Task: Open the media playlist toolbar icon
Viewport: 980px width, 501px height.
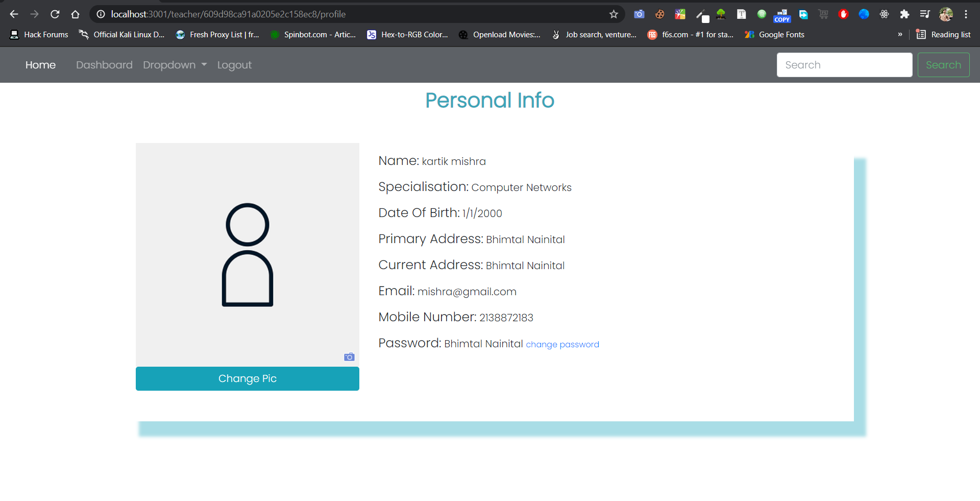Action: [x=925, y=14]
